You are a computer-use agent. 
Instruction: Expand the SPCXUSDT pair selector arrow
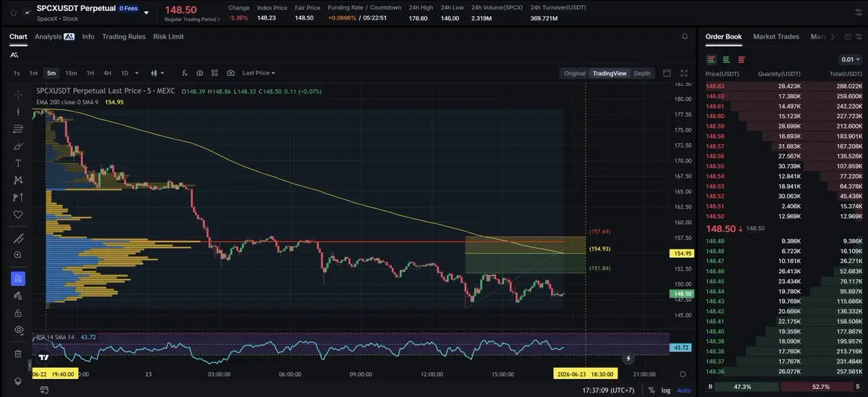[x=146, y=12]
